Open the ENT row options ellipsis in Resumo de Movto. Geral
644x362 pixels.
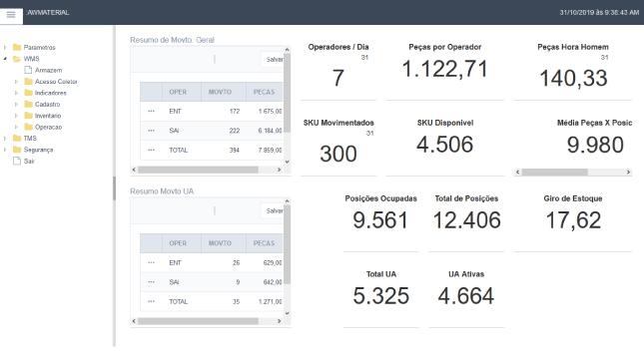pos(151,112)
